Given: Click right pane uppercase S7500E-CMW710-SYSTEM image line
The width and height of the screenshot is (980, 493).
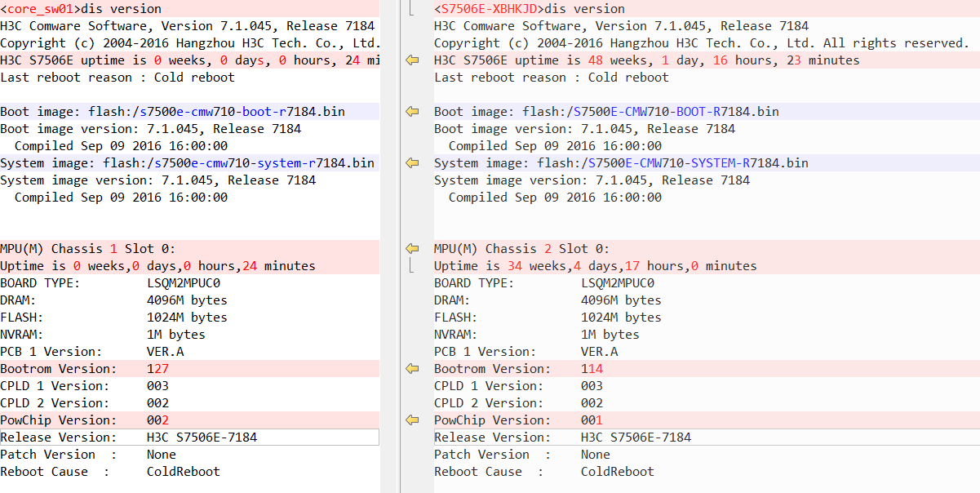Looking at the screenshot, I should 621,163.
